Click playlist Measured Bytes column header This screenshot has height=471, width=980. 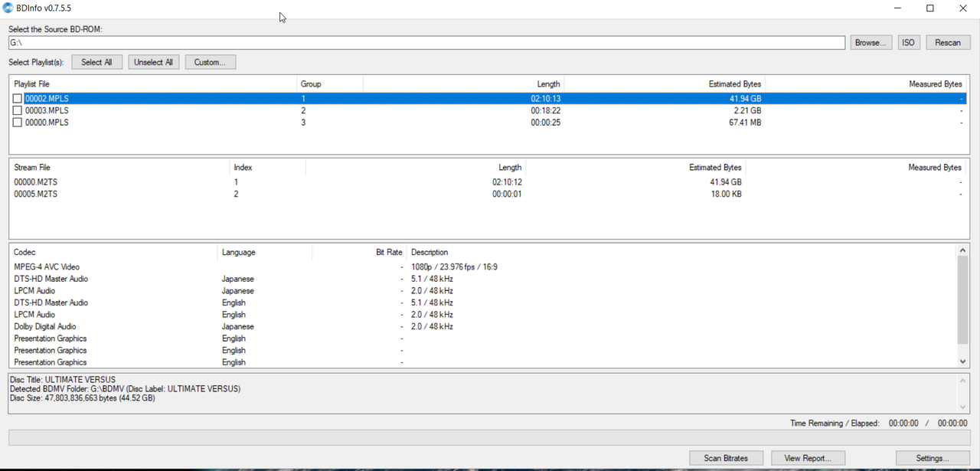pos(867,83)
